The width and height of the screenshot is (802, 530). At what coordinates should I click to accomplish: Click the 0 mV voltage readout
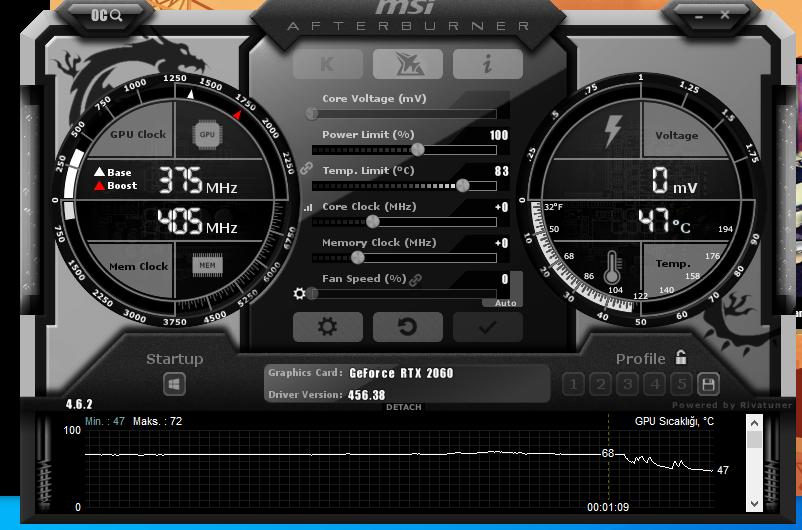(675, 181)
